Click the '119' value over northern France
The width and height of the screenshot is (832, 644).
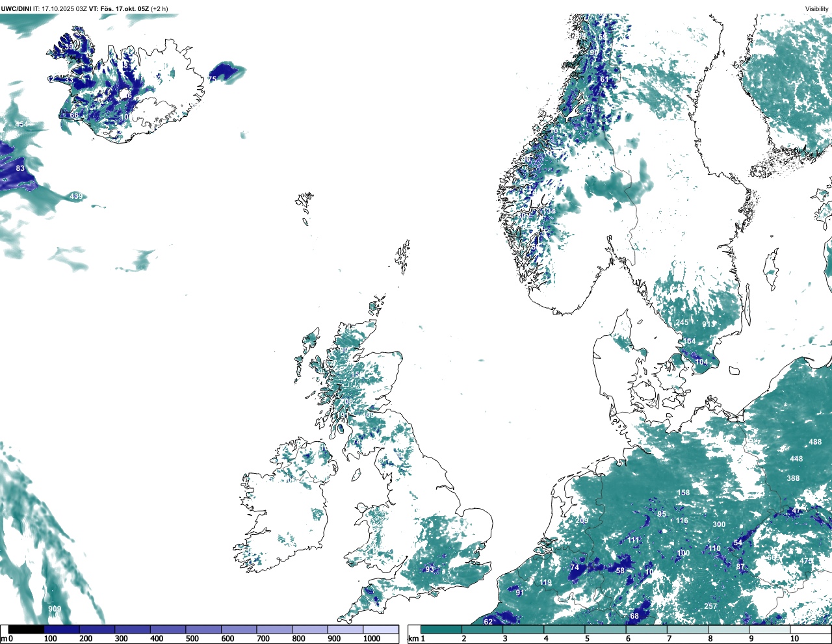[545, 582]
